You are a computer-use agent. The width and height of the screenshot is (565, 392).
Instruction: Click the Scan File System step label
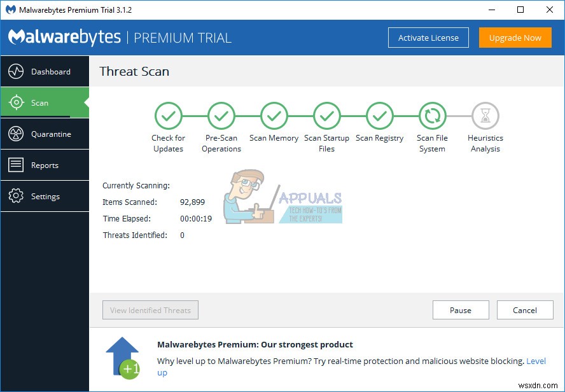[433, 143]
